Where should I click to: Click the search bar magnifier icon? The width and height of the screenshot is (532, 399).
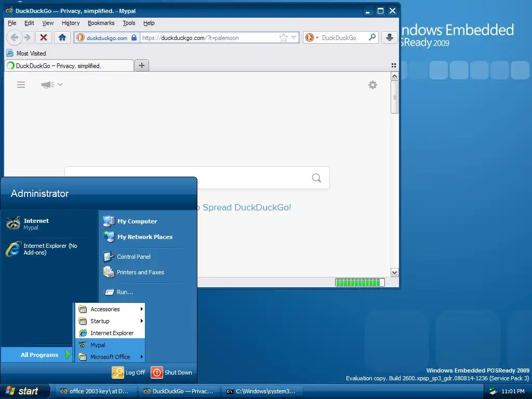point(372,37)
